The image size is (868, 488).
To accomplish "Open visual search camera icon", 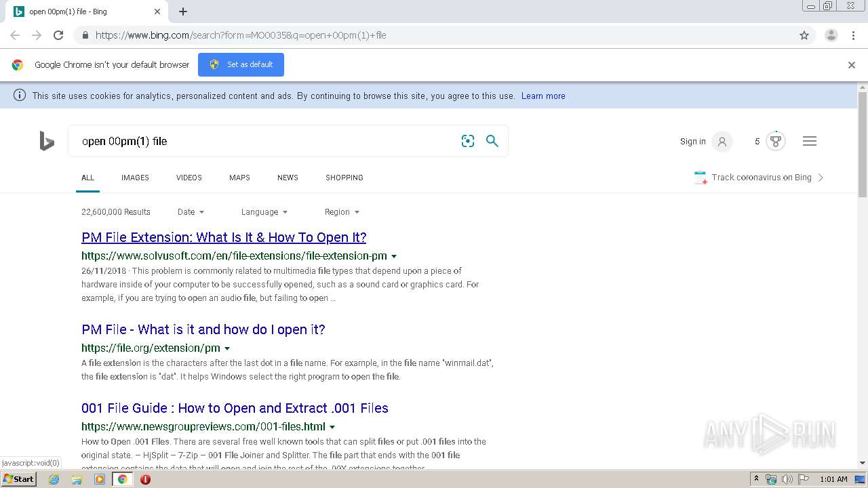I will coord(468,141).
